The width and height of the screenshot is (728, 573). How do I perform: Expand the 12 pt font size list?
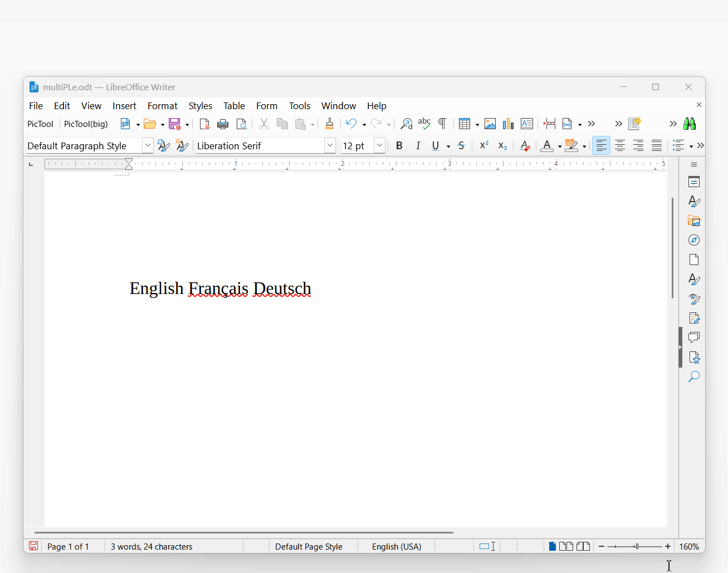[379, 145]
